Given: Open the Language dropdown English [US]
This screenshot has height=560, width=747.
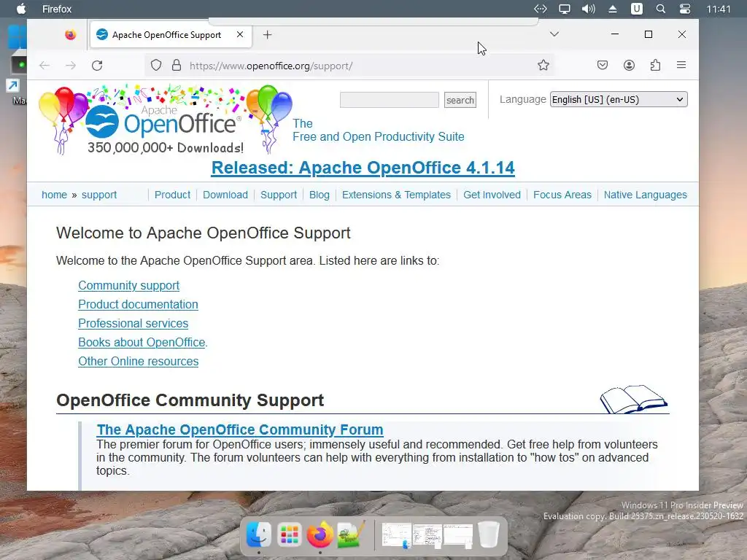Looking at the screenshot, I should 619,99.
